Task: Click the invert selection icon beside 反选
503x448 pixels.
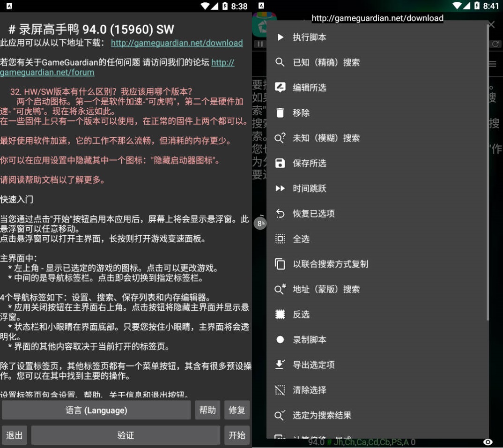Action: click(280, 314)
